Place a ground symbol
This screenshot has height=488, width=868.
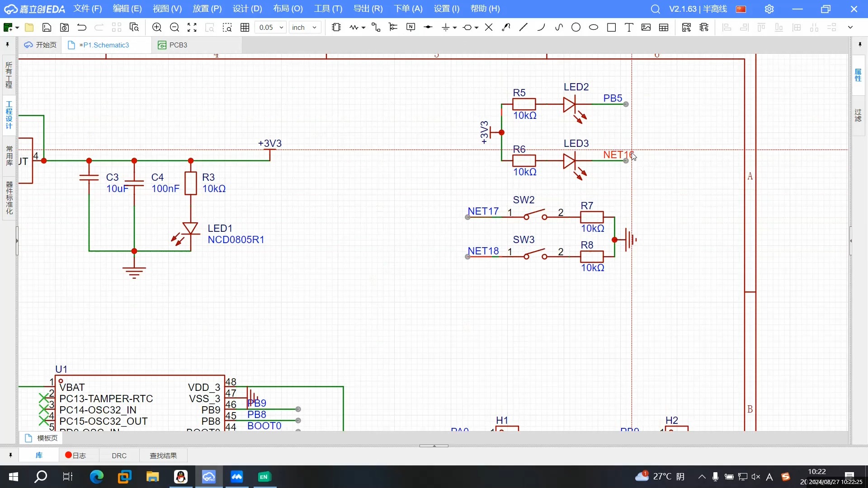(x=446, y=28)
